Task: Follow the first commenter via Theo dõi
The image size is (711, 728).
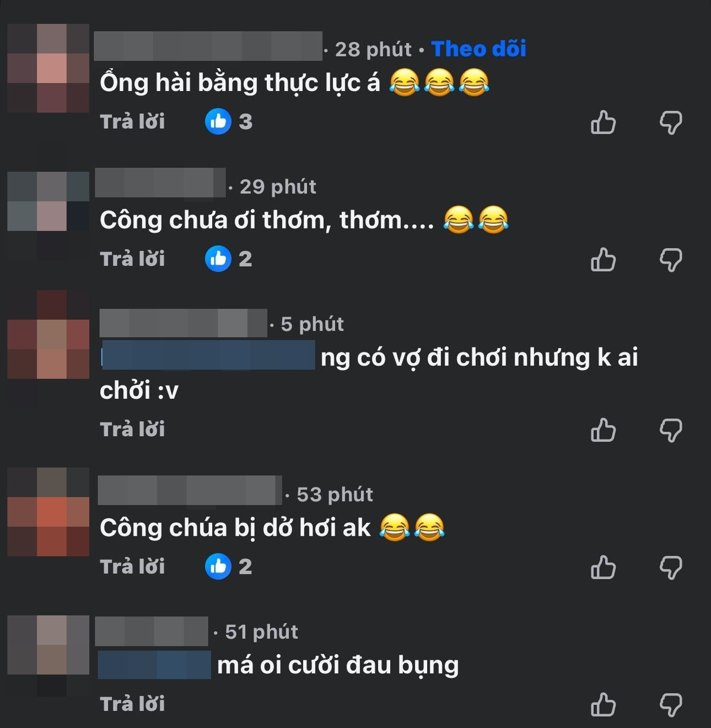Action: point(478,49)
